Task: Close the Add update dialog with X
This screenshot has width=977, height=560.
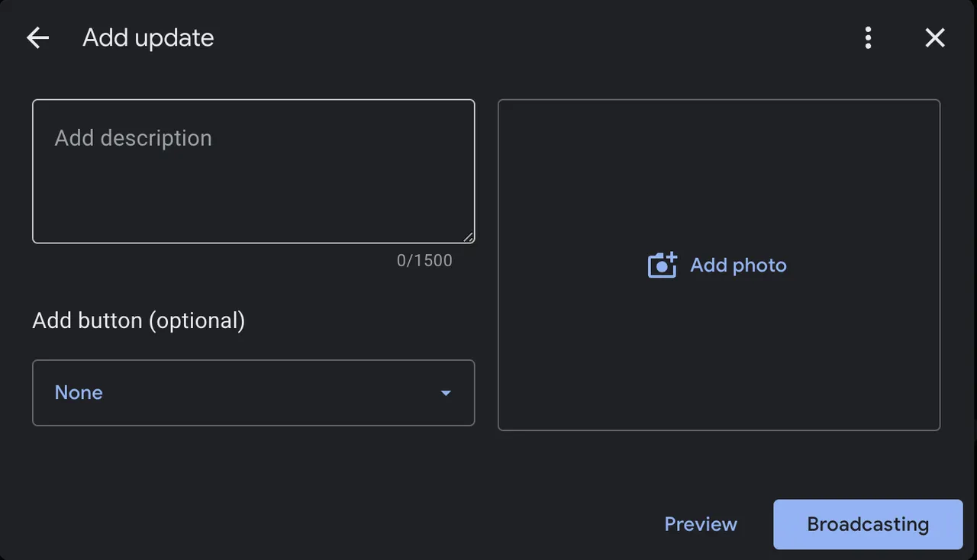Action: (x=935, y=37)
